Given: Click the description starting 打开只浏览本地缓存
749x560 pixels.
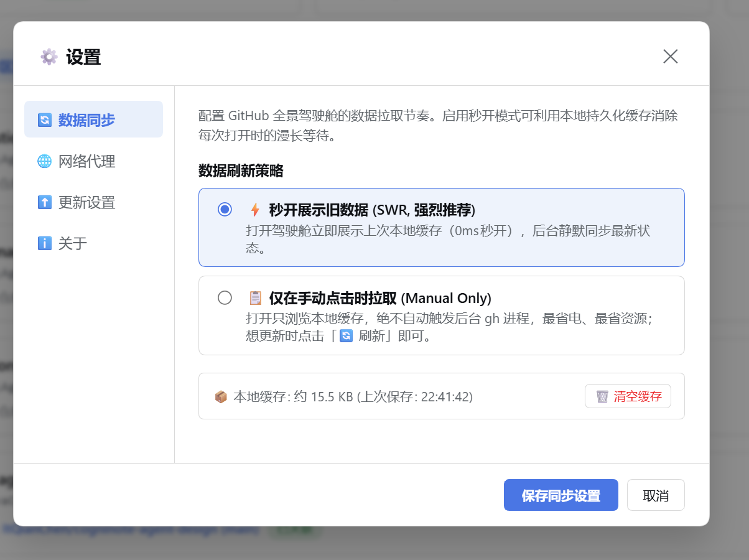Looking at the screenshot, I should click(449, 328).
